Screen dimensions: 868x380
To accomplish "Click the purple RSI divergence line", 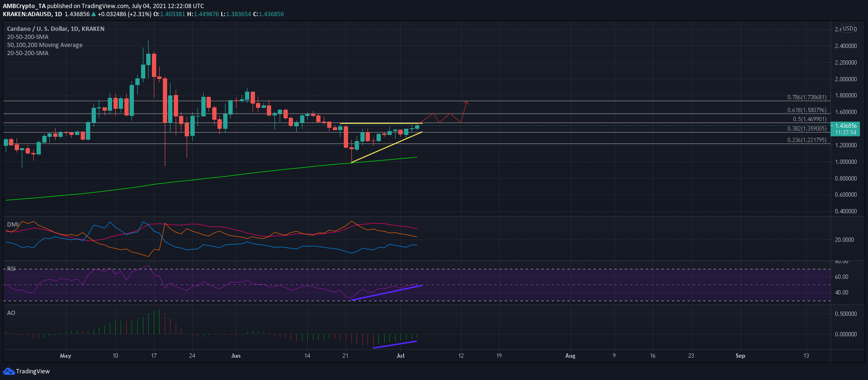I will click(387, 293).
